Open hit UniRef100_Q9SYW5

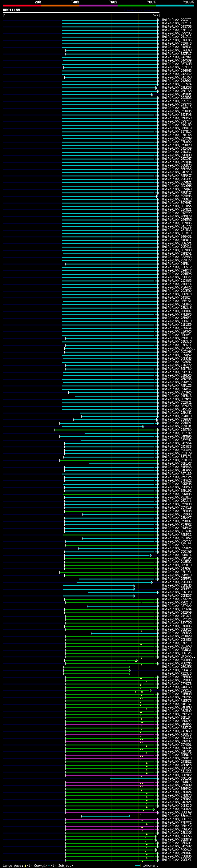(177, 33)
